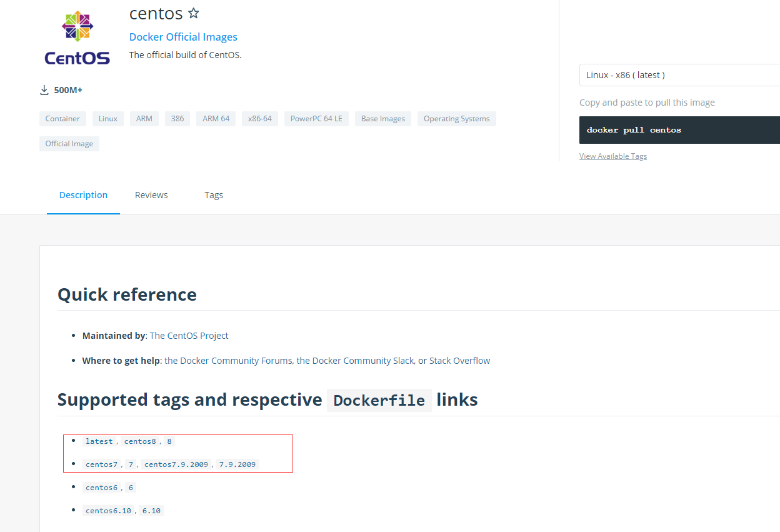Click the Quick reference heading
The height and width of the screenshot is (532, 780).
point(127,294)
